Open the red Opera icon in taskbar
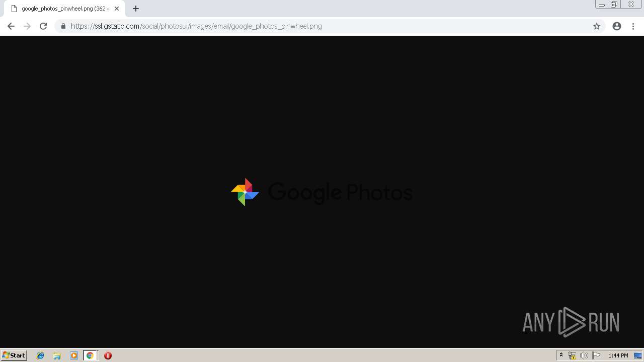This screenshot has width=644, height=362. pos(108,355)
